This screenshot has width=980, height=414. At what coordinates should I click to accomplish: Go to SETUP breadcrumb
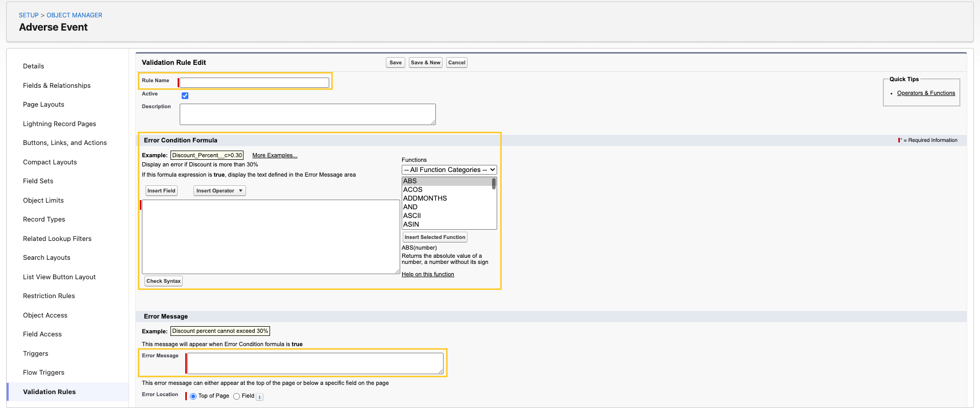click(29, 15)
